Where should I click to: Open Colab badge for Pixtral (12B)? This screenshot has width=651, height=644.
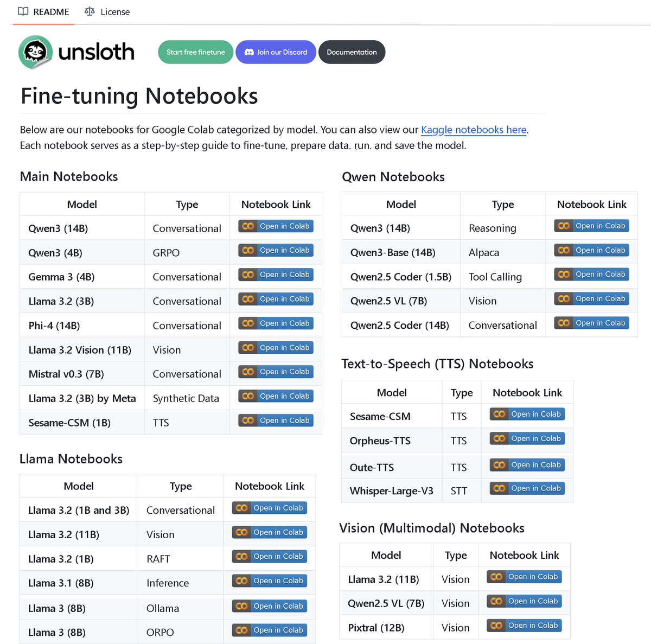524,625
